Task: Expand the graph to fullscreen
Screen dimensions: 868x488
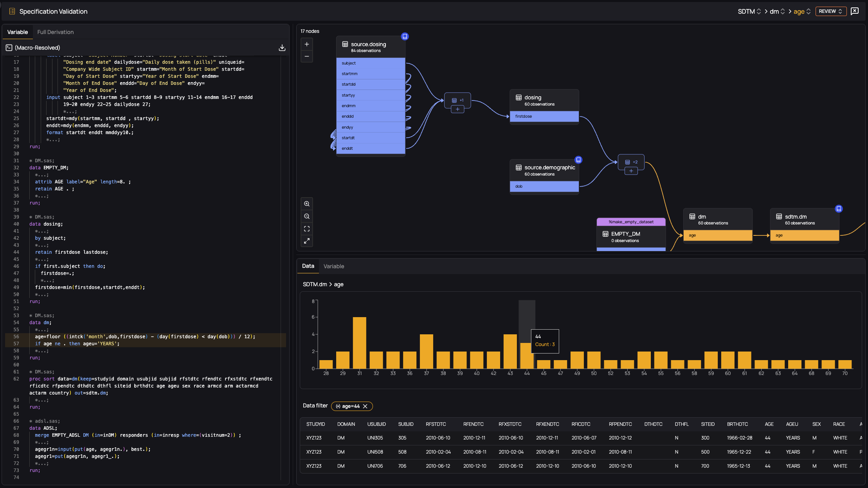Action: point(307,241)
